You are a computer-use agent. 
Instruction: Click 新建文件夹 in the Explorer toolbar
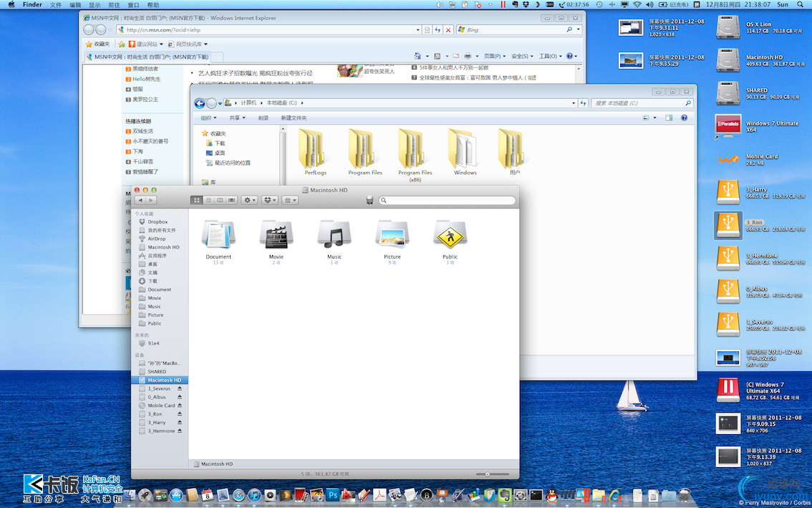[294, 118]
